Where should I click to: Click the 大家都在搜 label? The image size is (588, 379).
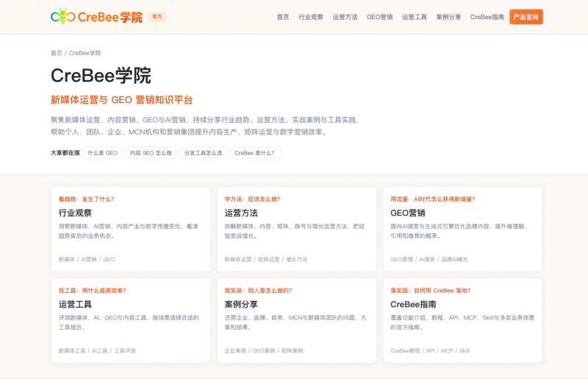(x=65, y=153)
